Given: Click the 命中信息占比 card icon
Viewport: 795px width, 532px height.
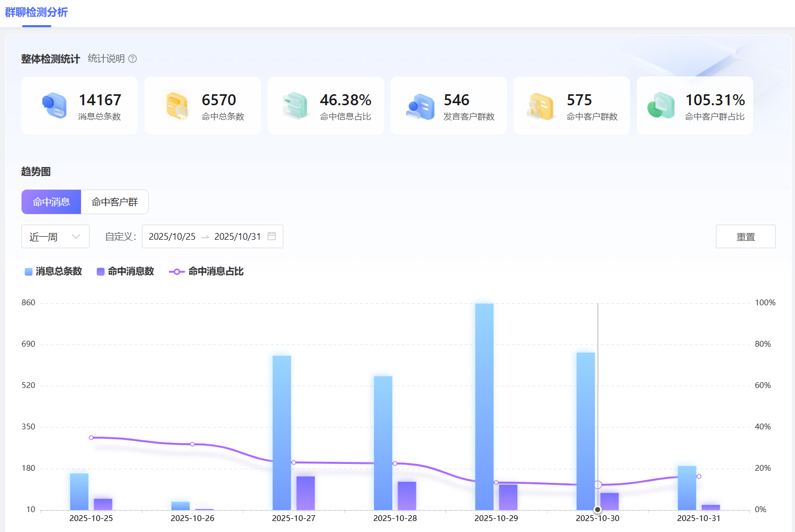Looking at the screenshot, I should [x=295, y=105].
